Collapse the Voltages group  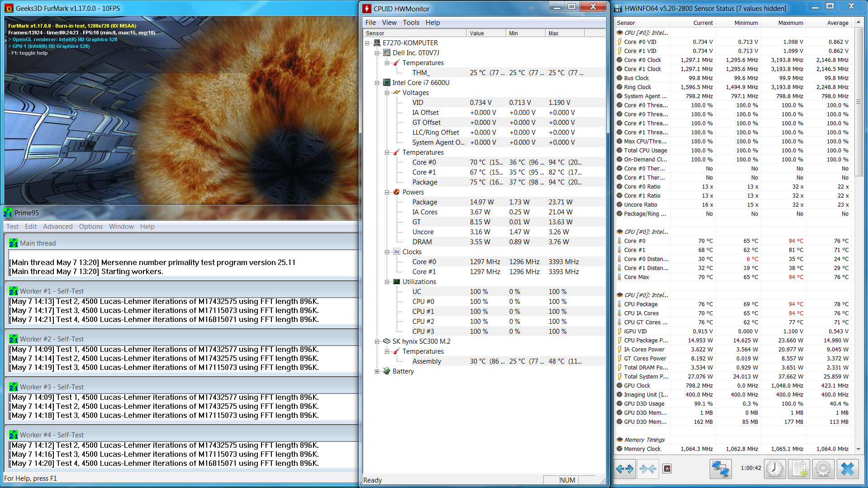(x=387, y=93)
